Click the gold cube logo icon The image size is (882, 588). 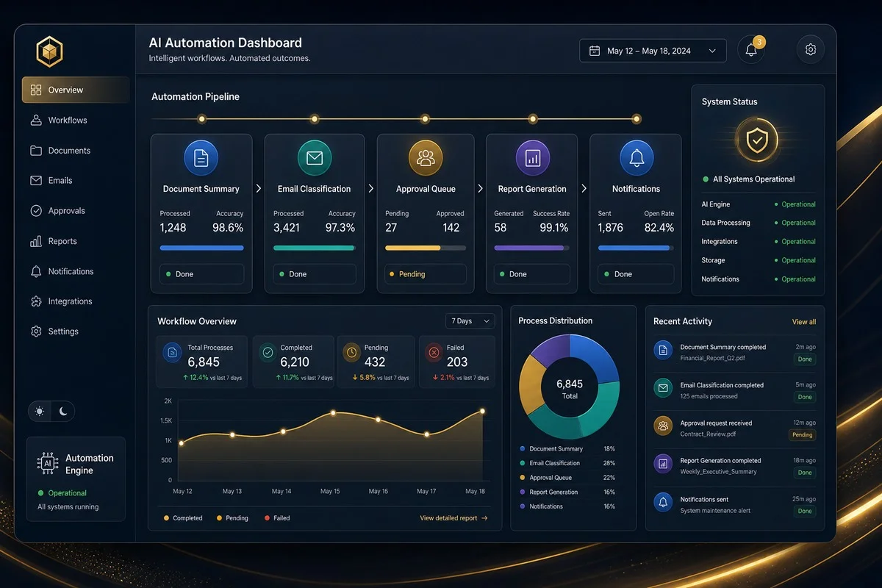[x=50, y=51]
